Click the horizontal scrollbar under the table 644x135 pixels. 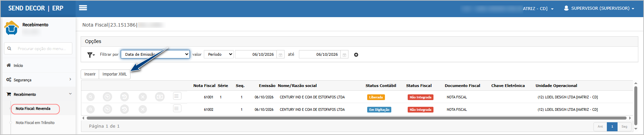[356, 118]
